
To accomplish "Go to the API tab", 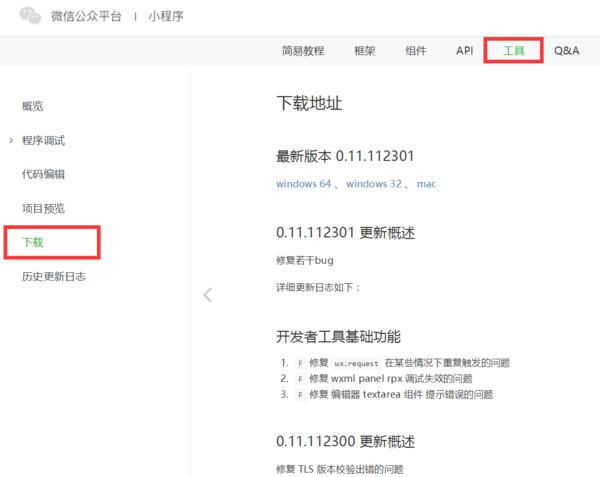I will 465,50.
